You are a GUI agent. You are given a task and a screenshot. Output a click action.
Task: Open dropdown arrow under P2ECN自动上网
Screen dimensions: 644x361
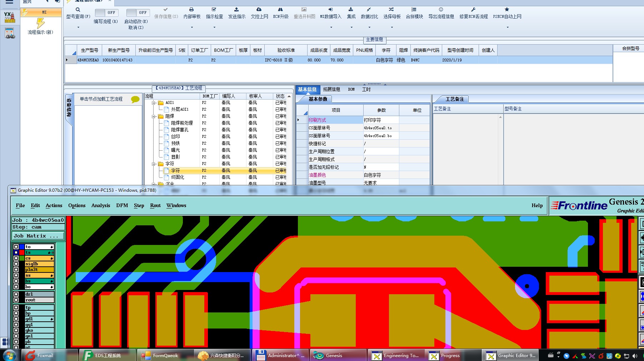tap(507, 27)
